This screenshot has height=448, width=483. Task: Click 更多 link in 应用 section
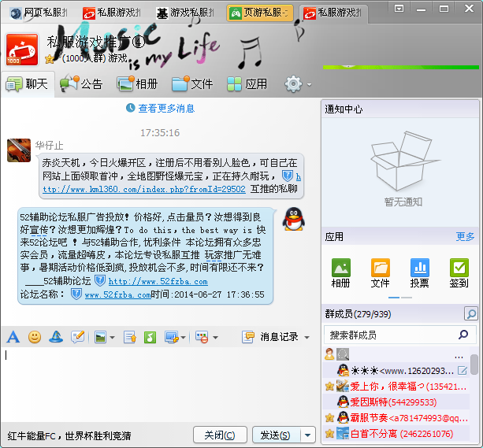tap(465, 236)
